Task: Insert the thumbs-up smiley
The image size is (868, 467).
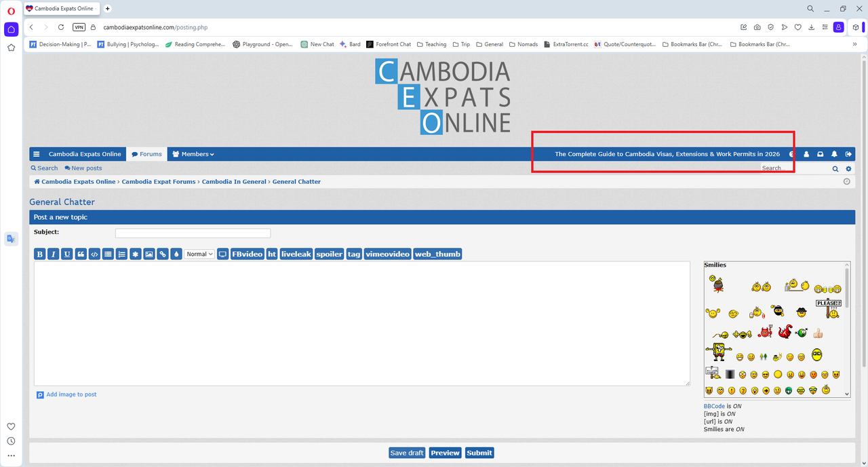Action: coord(818,333)
